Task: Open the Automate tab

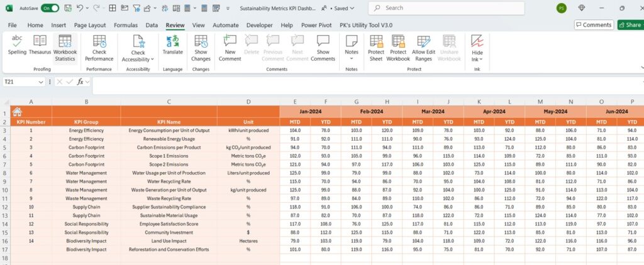Action: click(x=226, y=25)
